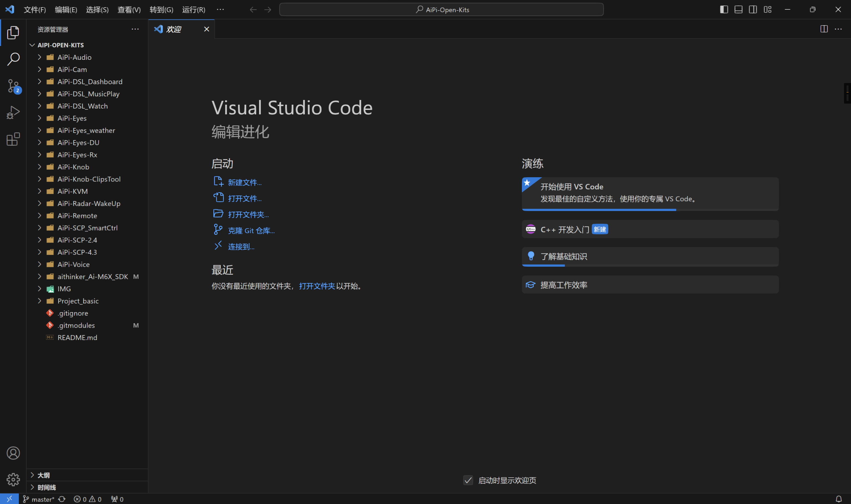This screenshot has width=851, height=504.
Task: Open the C++ 开发入门 walkthrough
Action: point(650,229)
